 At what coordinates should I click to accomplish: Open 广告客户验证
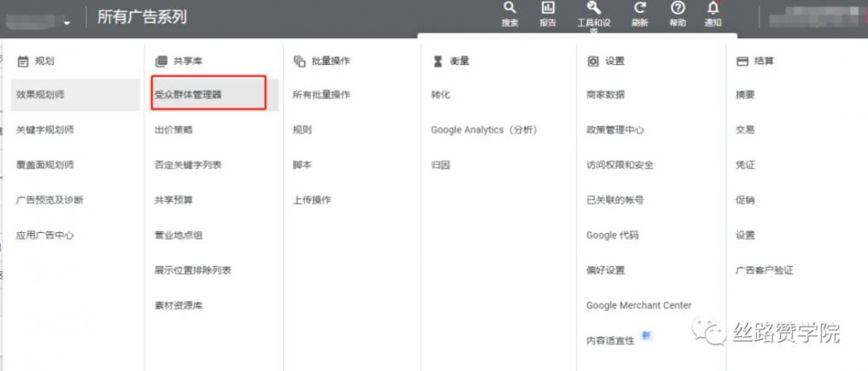pos(765,270)
